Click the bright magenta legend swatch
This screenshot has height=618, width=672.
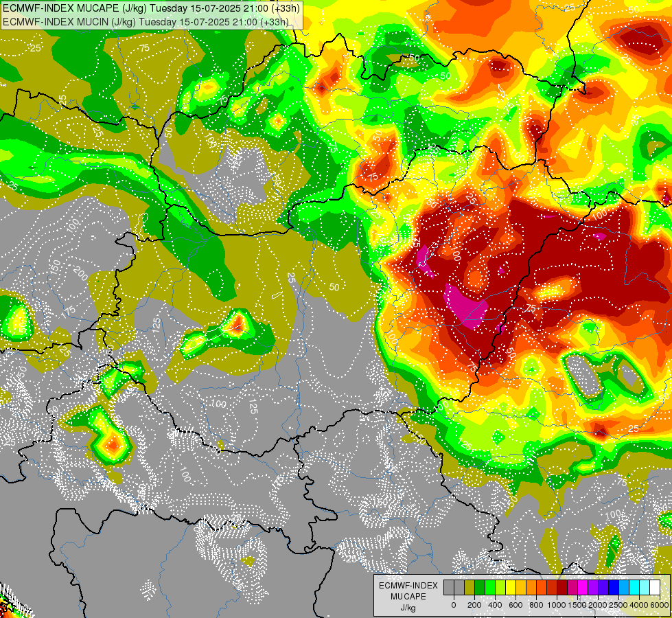point(583,587)
